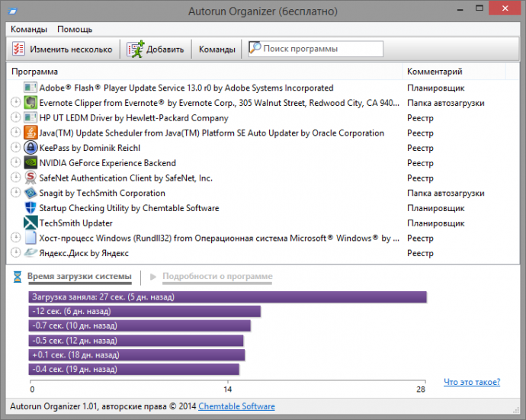This screenshot has width=526, height=420.
Task: Click Планировщик comment for TechSmith Updater
Action: click(x=435, y=223)
